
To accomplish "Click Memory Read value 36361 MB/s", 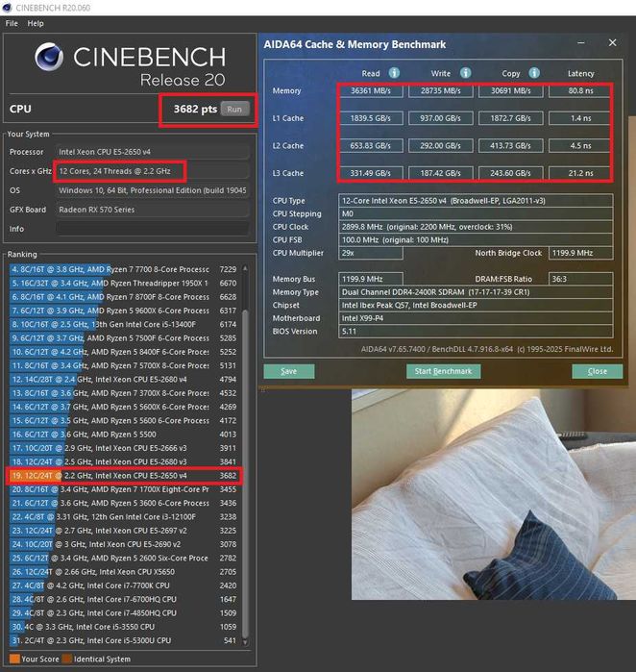I will point(371,91).
